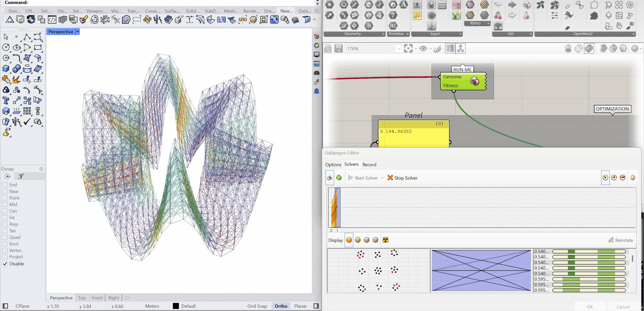Expand the Start Solver dropdown arrow
The image size is (644, 311).
[x=382, y=178]
